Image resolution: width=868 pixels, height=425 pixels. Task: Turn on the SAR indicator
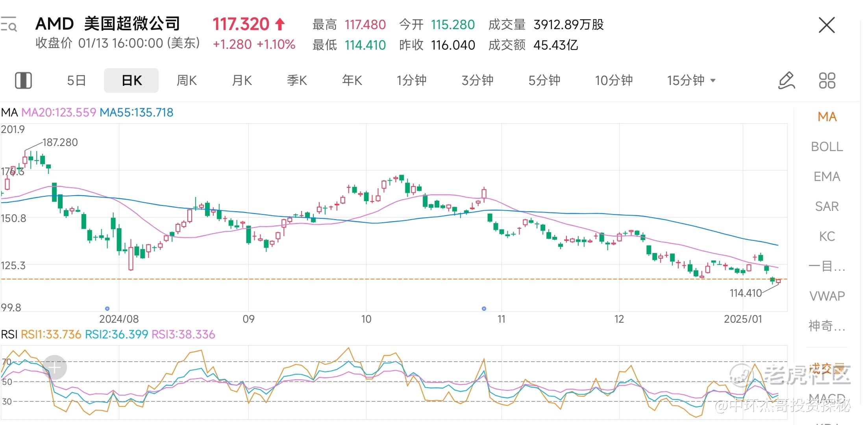coord(827,207)
